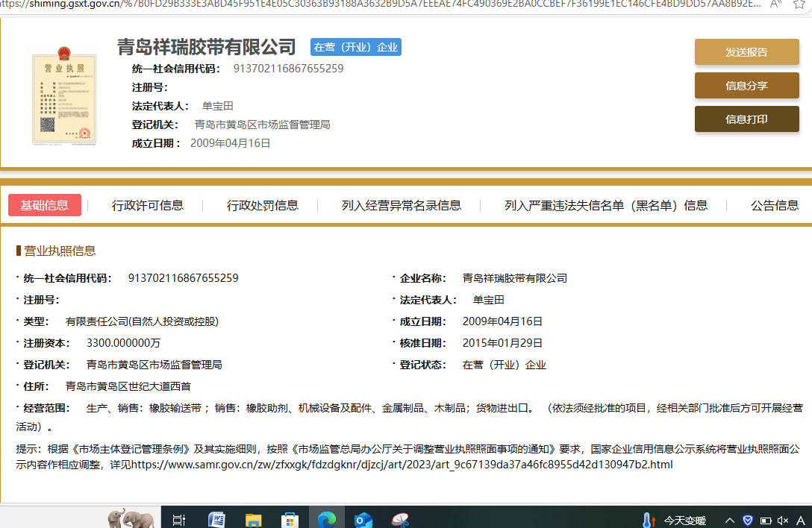Click the 发送报告 button
This screenshot has height=528, width=812.
click(746, 52)
